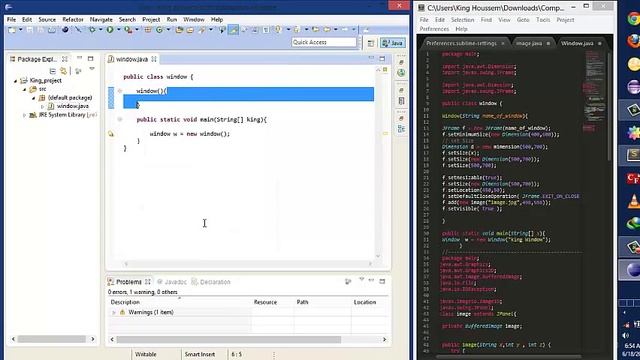Open New Java Class dropdown arrow
640x360 pixels.
pos(168,30)
